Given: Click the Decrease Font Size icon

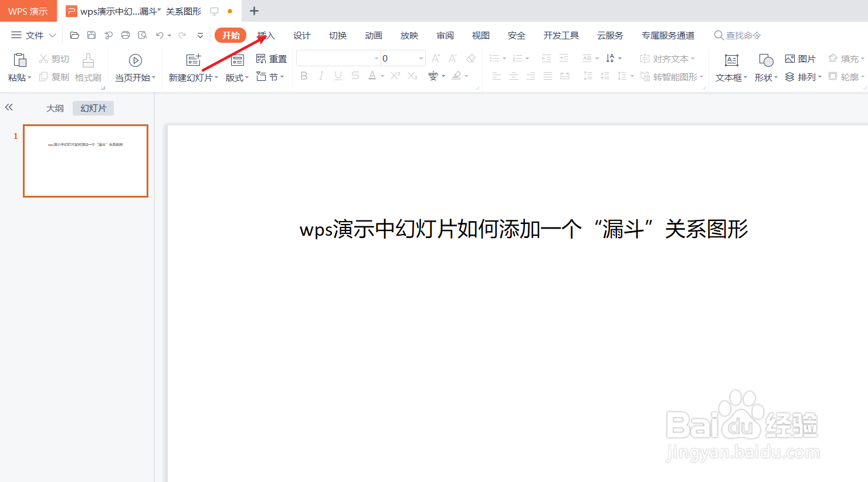Looking at the screenshot, I should point(453,58).
